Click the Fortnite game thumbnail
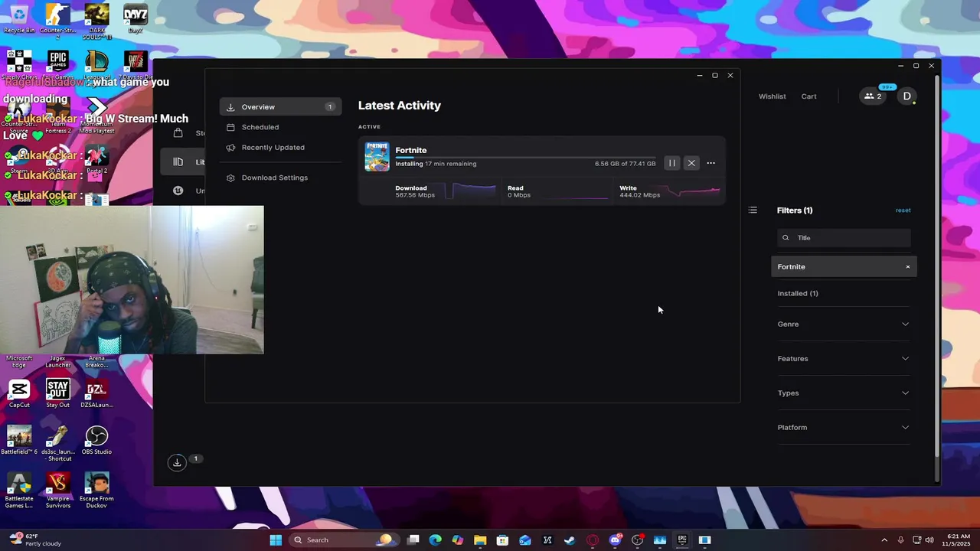This screenshot has width=980, height=551. [x=377, y=157]
